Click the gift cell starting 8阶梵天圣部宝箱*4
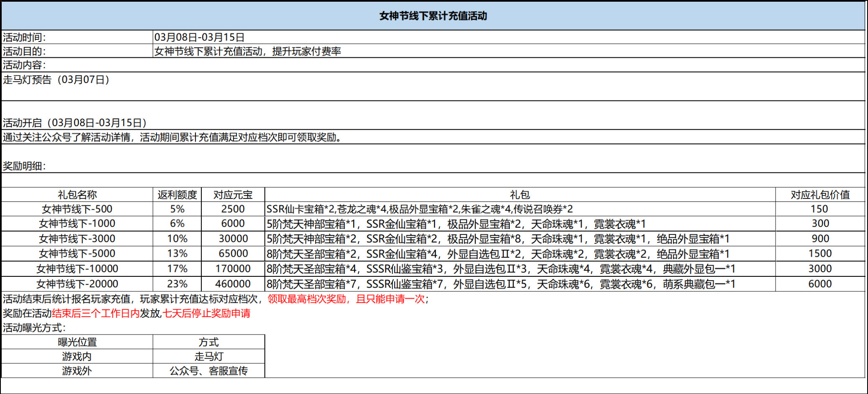The image size is (868, 394). click(520, 269)
